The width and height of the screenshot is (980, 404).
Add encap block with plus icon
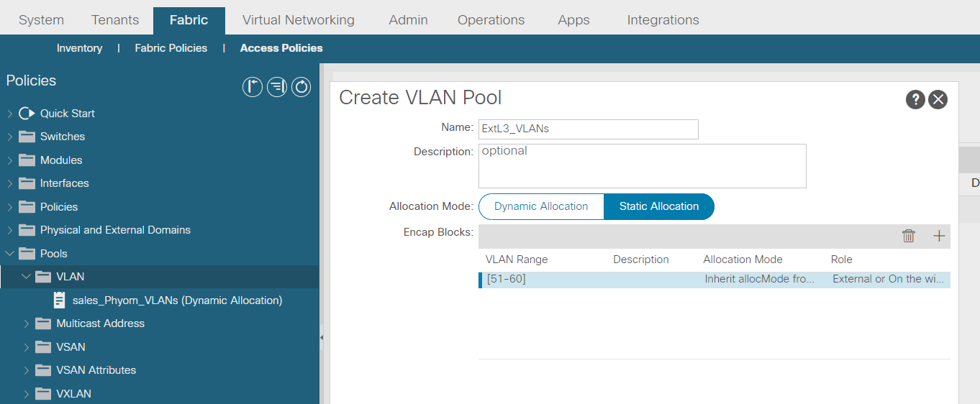pos(939,236)
